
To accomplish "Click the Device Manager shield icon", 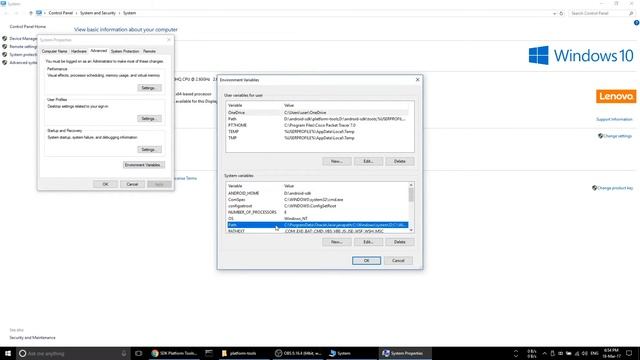I will click(4, 38).
